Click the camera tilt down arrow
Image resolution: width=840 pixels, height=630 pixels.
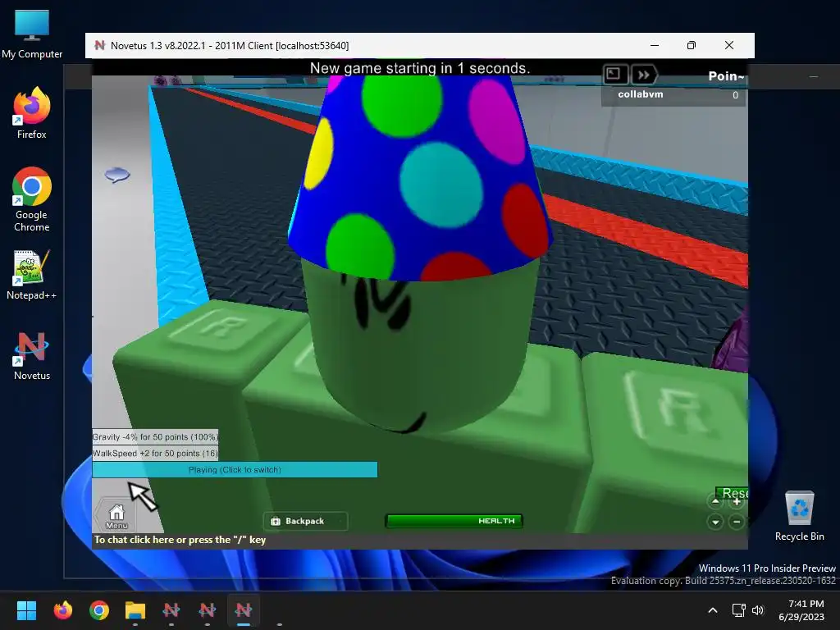point(715,522)
